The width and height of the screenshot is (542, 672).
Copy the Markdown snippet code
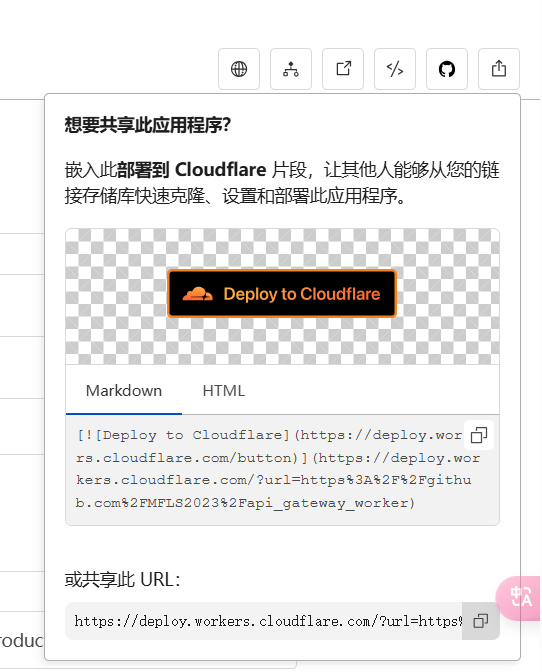coord(479,435)
